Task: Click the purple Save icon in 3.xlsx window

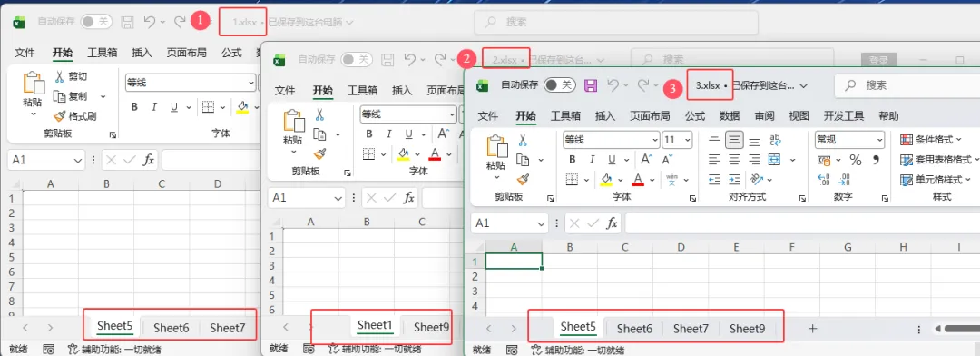Action: [591, 85]
